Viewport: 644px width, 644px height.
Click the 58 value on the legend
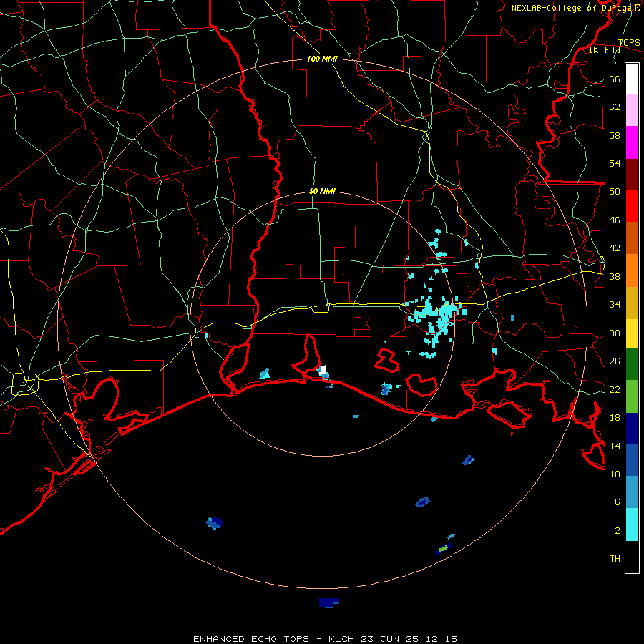point(615,135)
